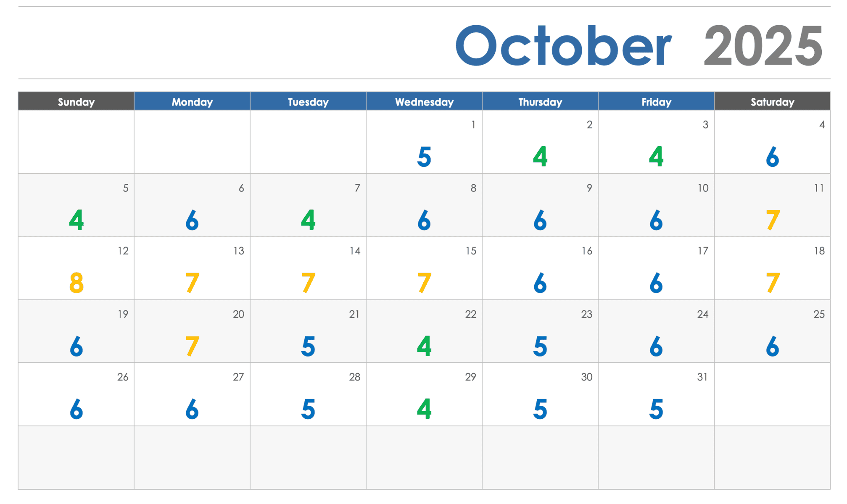
Task: Select the October 31 date cell
Action: [x=656, y=394]
